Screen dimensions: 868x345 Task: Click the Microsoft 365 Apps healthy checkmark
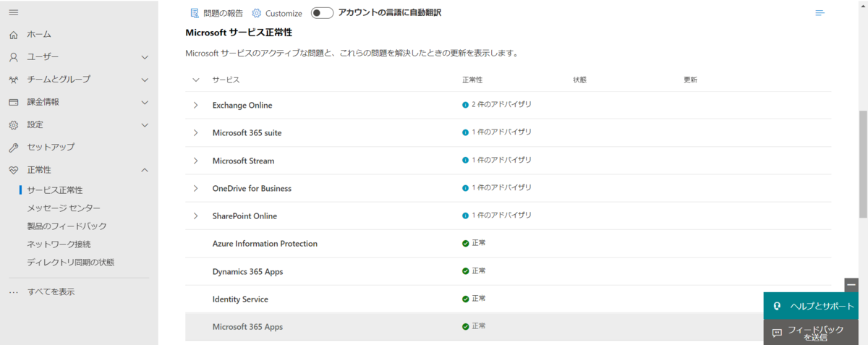click(x=465, y=327)
